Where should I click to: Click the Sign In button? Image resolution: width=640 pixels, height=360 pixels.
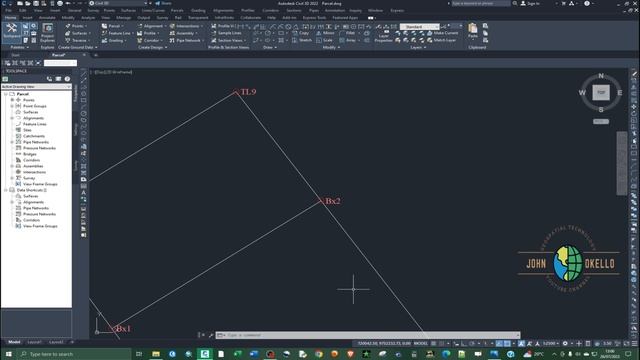[x=530, y=3]
